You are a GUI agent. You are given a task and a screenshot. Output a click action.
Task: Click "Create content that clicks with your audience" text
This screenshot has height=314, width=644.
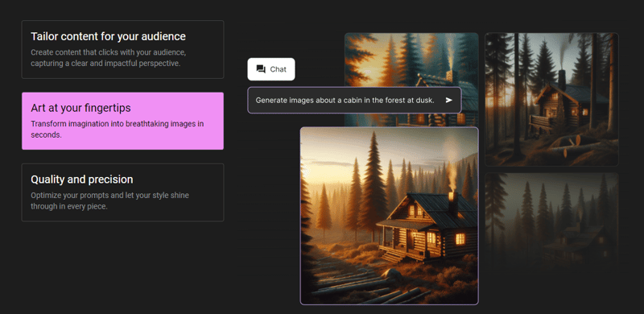tap(109, 58)
